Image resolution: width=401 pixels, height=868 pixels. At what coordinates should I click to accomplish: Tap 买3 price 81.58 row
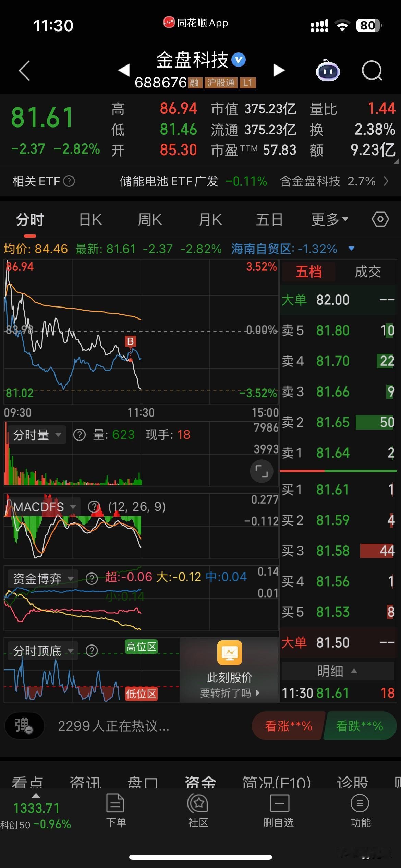(338, 551)
